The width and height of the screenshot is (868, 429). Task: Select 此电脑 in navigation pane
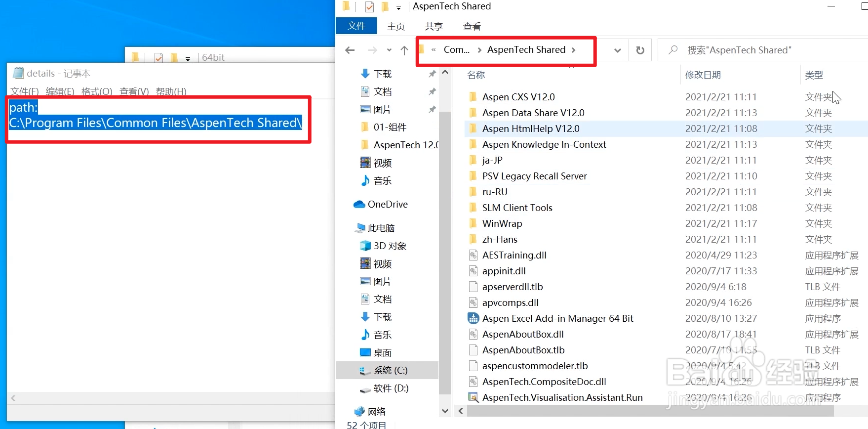[381, 228]
